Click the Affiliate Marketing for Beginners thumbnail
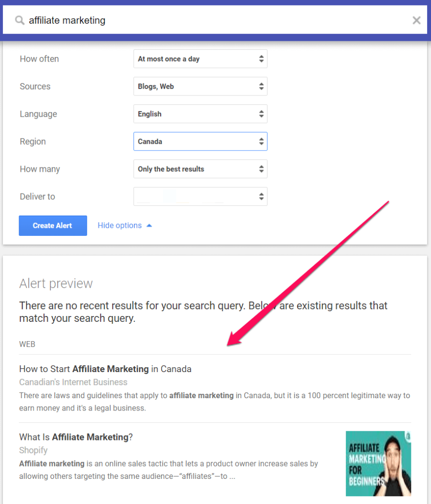 point(378,463)
